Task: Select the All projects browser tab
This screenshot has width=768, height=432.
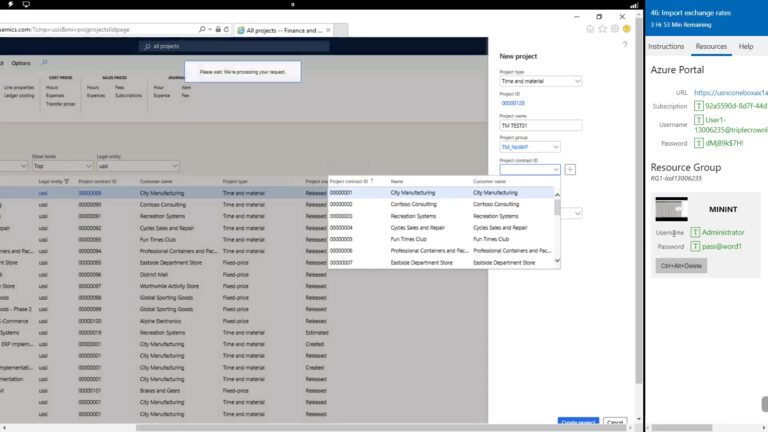Action: tap(284, 30)
